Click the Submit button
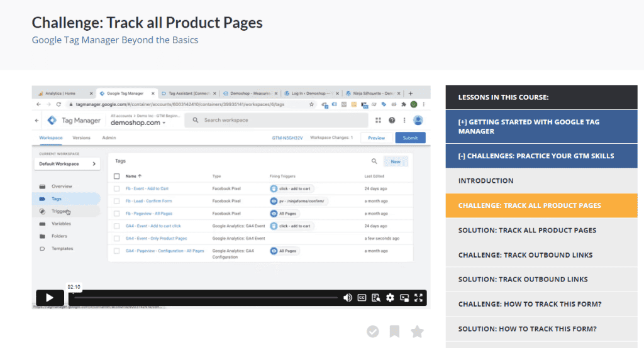The width and height of the screenshot is (644, 348). coord(410,138)
